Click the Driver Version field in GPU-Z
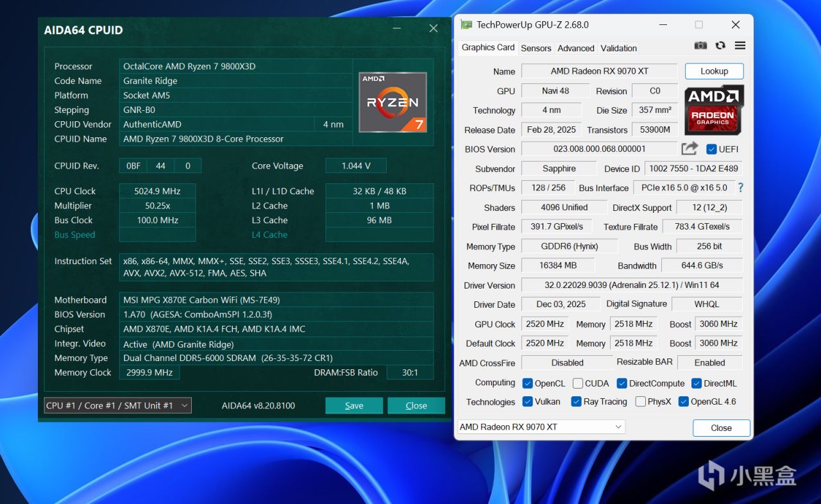The width and height of the screenshot is (821, 504). point(631,285)
